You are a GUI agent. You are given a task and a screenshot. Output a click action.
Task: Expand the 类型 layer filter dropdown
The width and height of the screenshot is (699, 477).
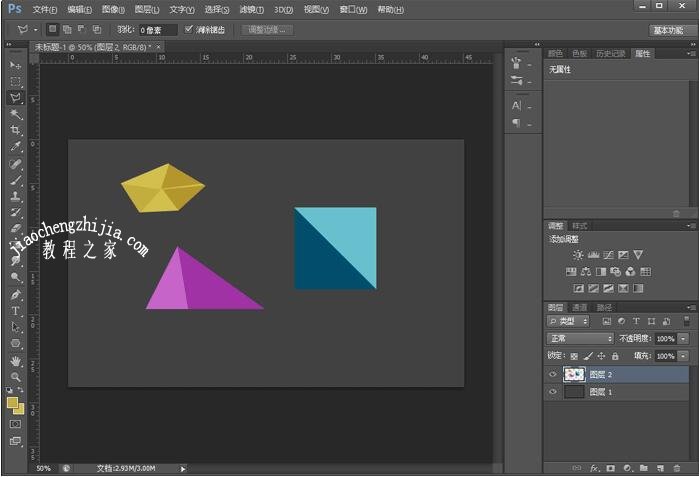[572, 322]
